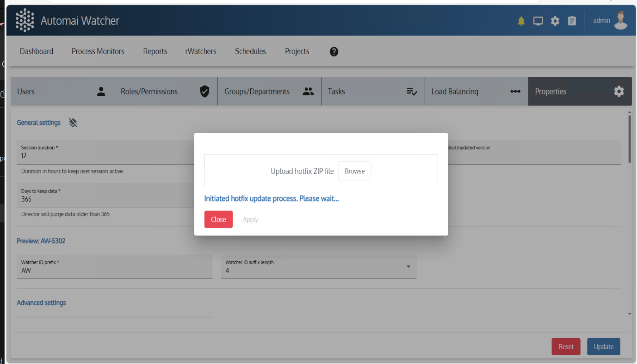Open the Schedules page
The height and width of the screenshot is (364, 637).
click(250, 51)
